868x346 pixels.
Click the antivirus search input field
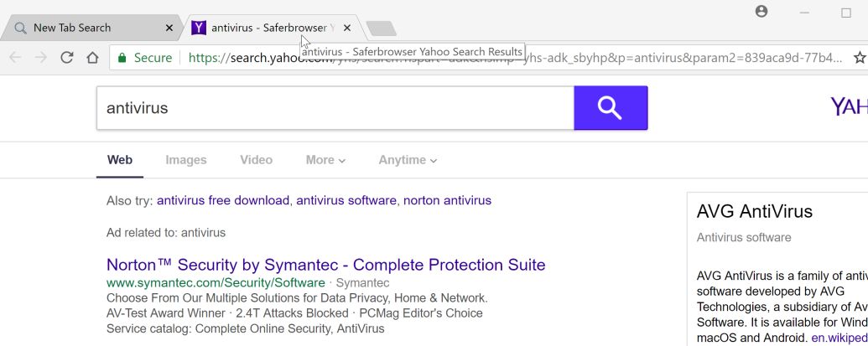click(x=335, y=108)
